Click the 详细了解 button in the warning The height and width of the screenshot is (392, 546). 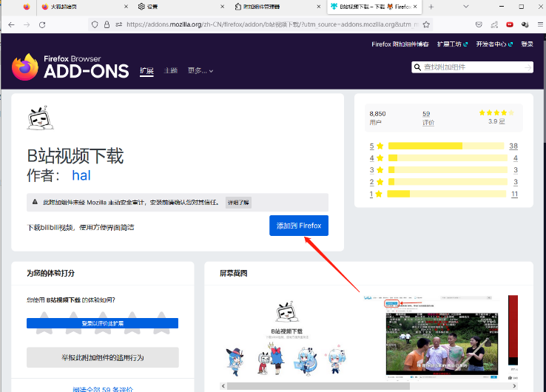[x=238, y=203]
